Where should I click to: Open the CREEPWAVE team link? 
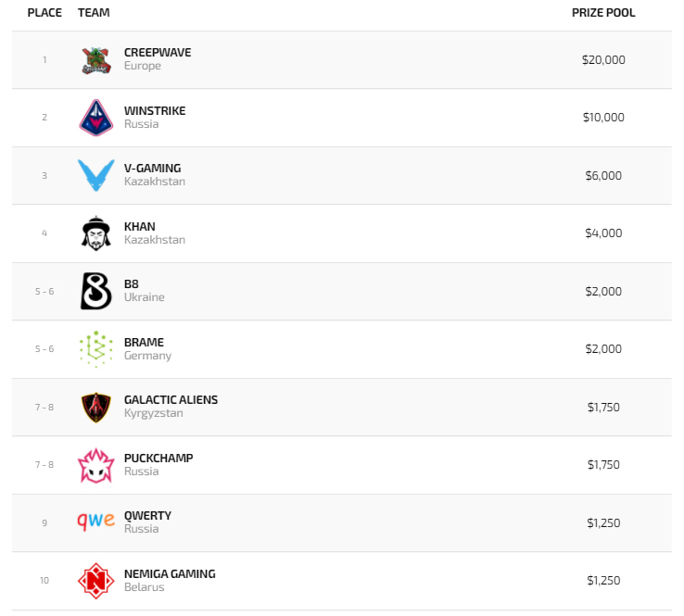158,53
